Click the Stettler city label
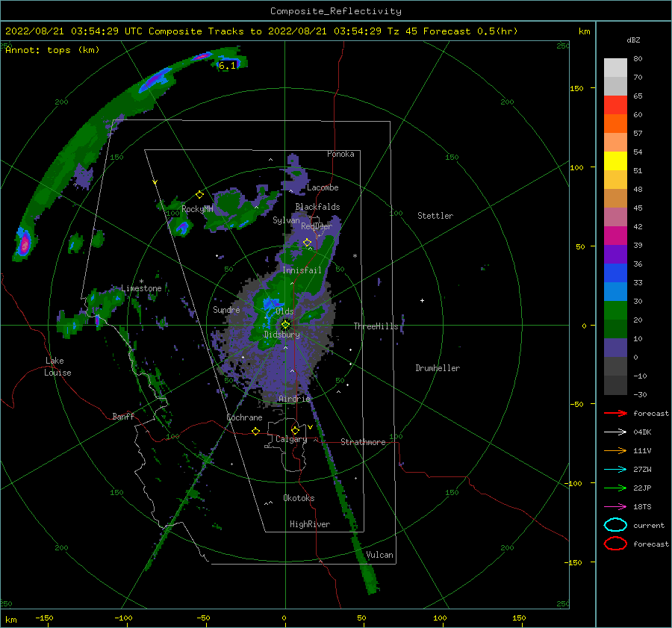This screenshot has height=628, width=672. click(x=435, y=216)
